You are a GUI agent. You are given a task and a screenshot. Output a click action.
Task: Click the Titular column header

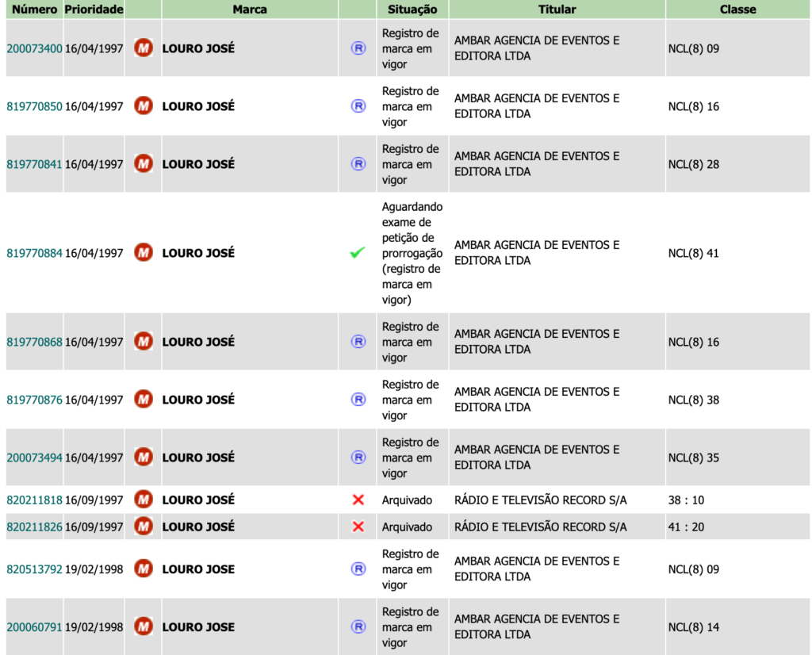[557, 10]
